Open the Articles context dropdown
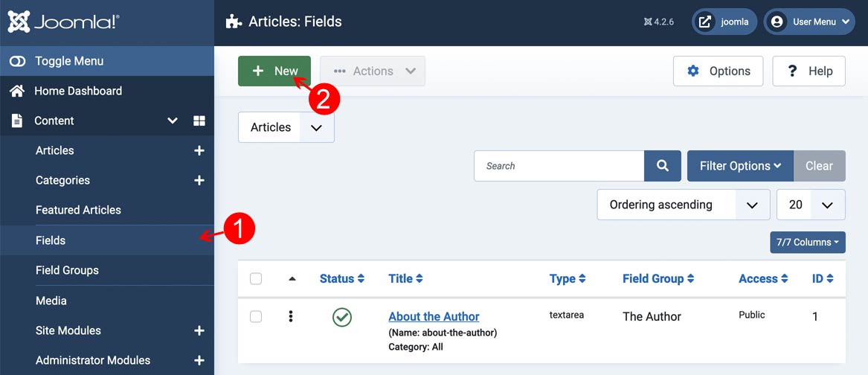Viewport: 868px width, 375px height. (286, 127)
